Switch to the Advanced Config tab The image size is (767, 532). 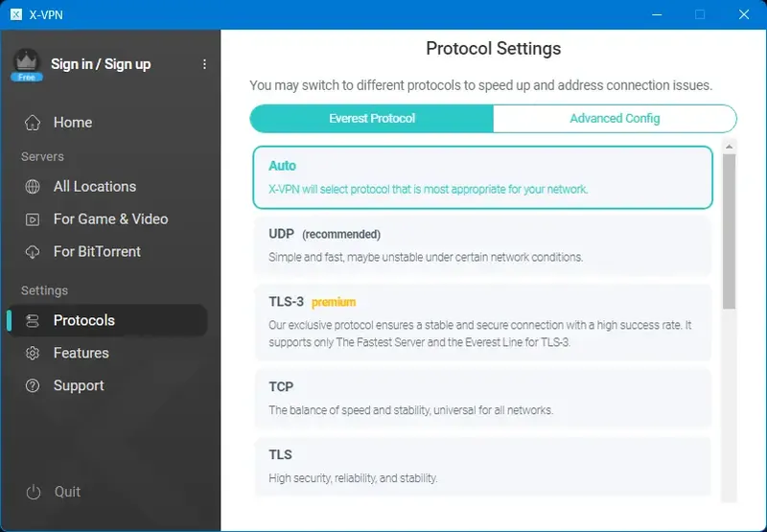[615, 119]
